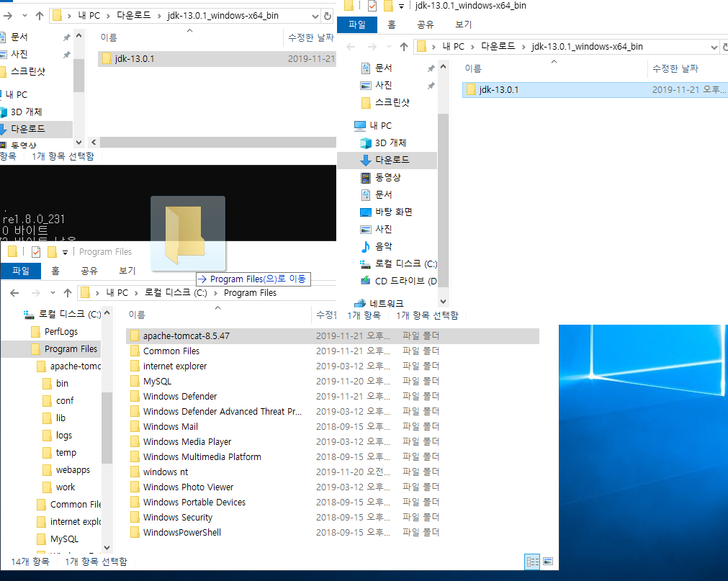Select Windows Security folder in list

pyautogui.click(x=333, y=518)
